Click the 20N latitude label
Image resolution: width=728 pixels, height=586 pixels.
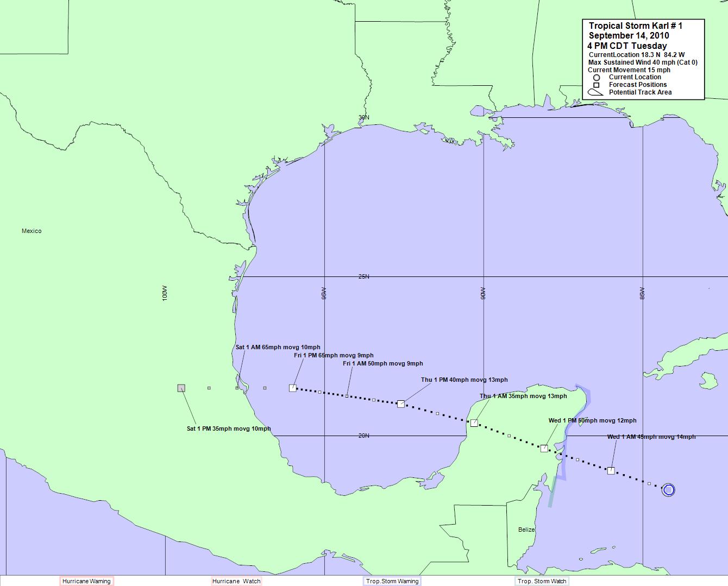click(363, 436)
